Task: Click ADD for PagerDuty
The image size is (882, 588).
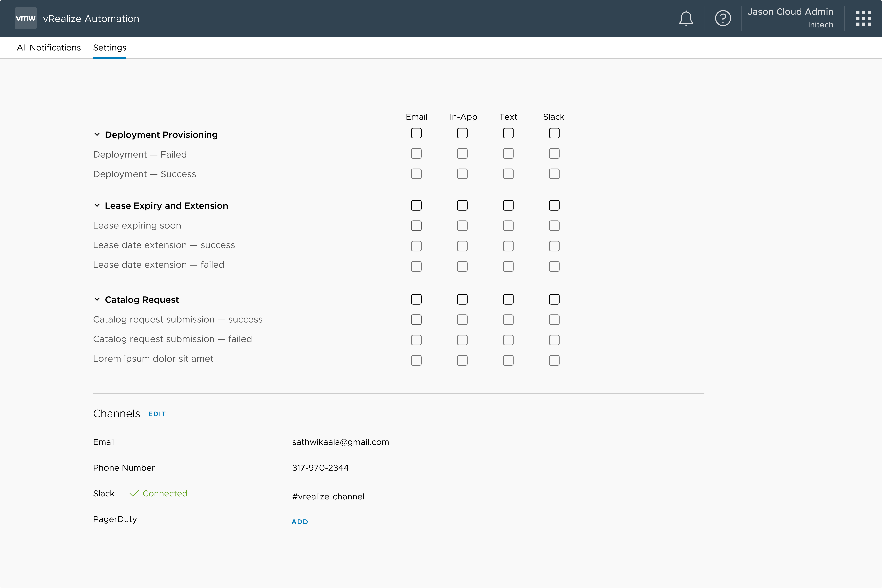Action: (x=300, y=522)
